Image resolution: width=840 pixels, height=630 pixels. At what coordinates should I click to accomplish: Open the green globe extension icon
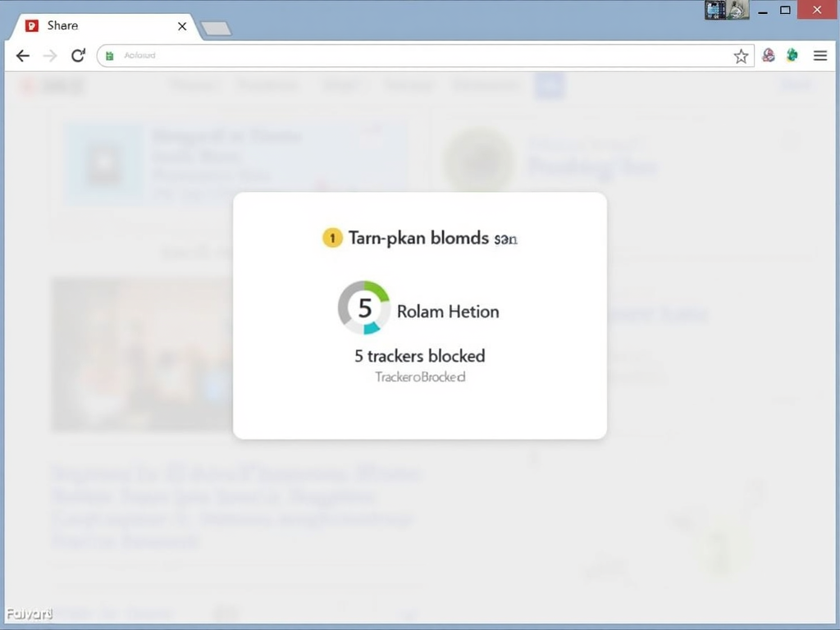pyautogui.click(x=792, y=55)
